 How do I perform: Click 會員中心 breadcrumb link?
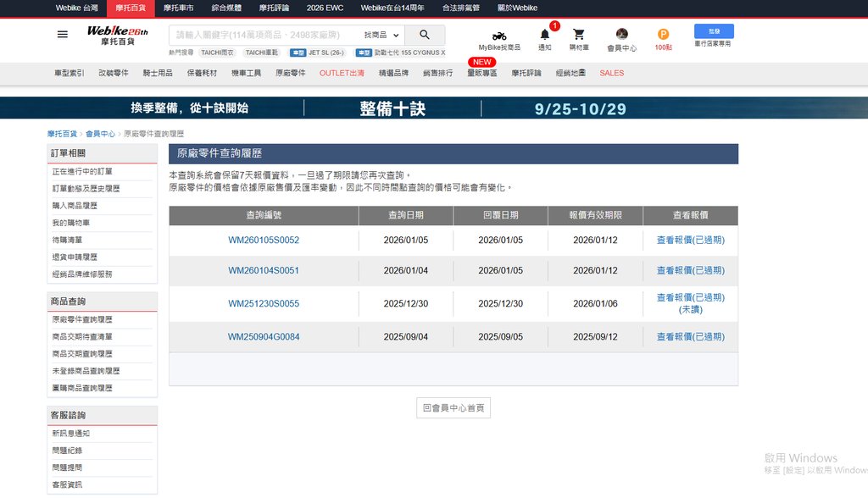(100, 134)
